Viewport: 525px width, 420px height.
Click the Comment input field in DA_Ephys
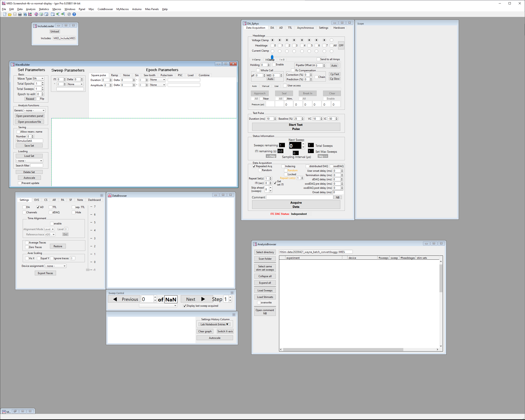click(300, 197)
